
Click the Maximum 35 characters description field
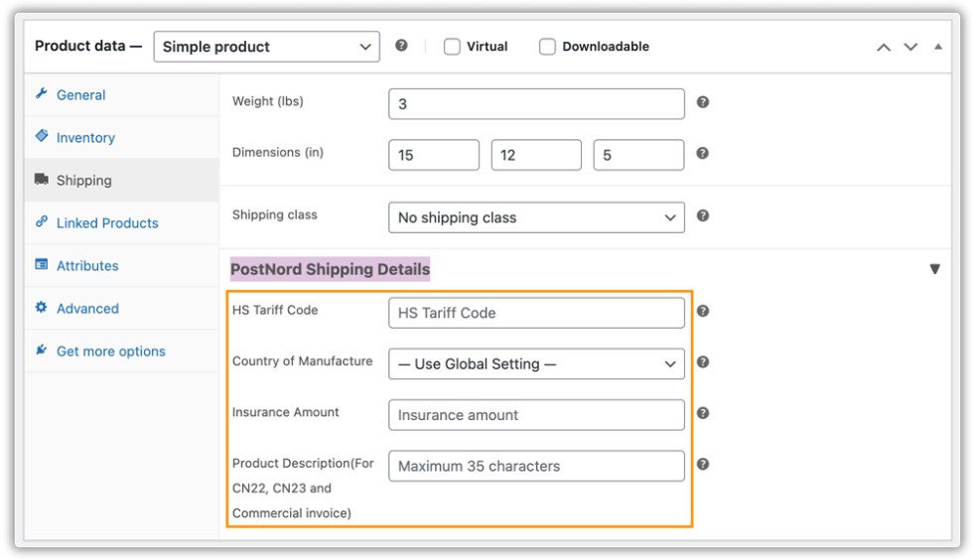(537, 466)
